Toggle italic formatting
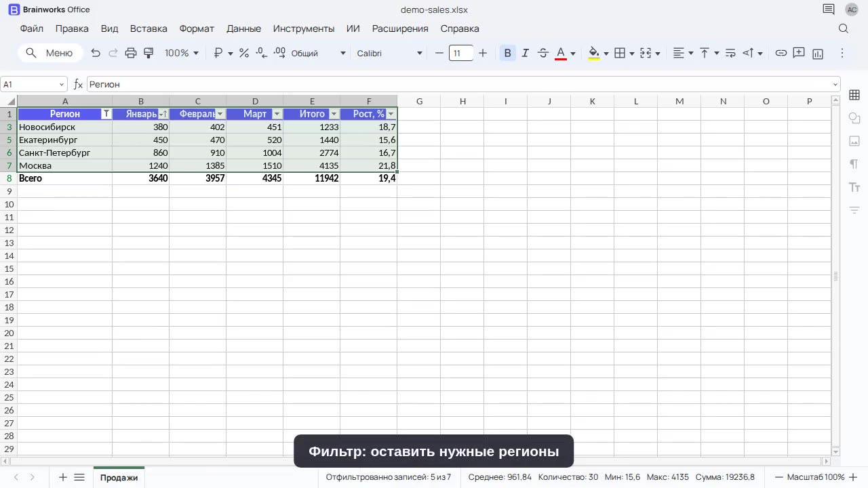The height and width of the screenshot is (488, 868). point(525,53)
